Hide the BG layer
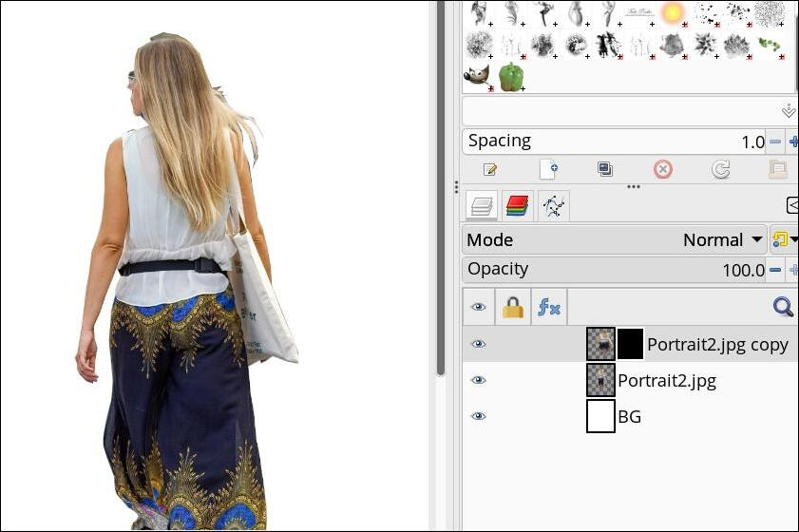799x532 pixels. tap(479, 416)
